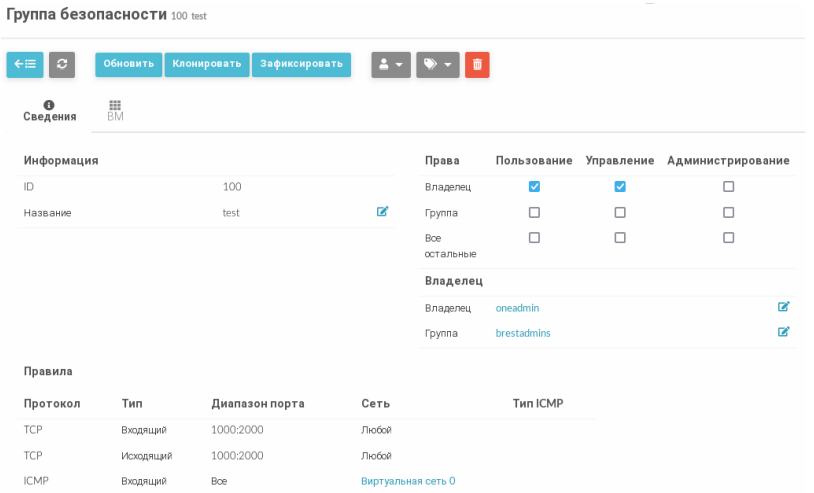The height and width of the screenshot is (493, 814).
Task: Click the Зафиксировать button
Action: (x=301, y=64)
